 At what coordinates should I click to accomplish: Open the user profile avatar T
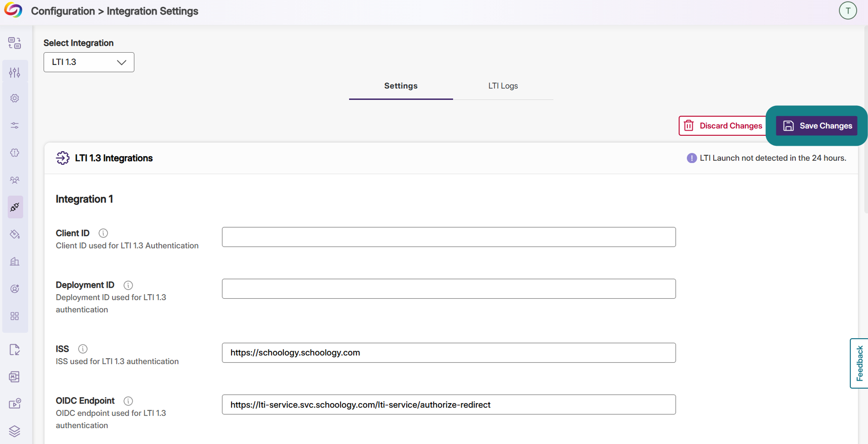pos(848,11)
